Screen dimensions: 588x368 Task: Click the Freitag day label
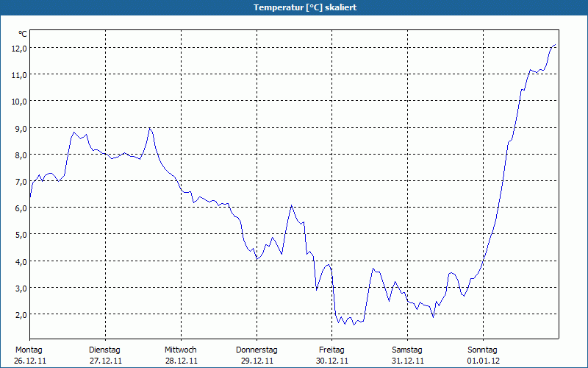click(332, 350)
